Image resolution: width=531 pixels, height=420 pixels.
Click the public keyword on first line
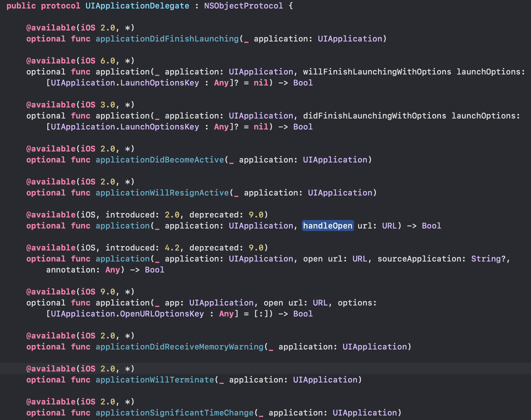[x=21, y=6]
